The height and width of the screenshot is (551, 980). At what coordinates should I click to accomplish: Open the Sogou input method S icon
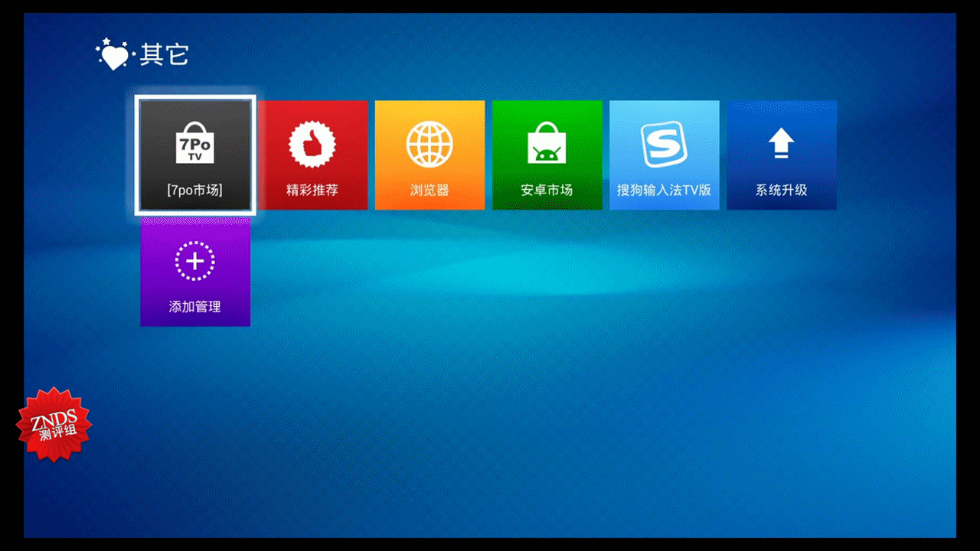[664, 144]
